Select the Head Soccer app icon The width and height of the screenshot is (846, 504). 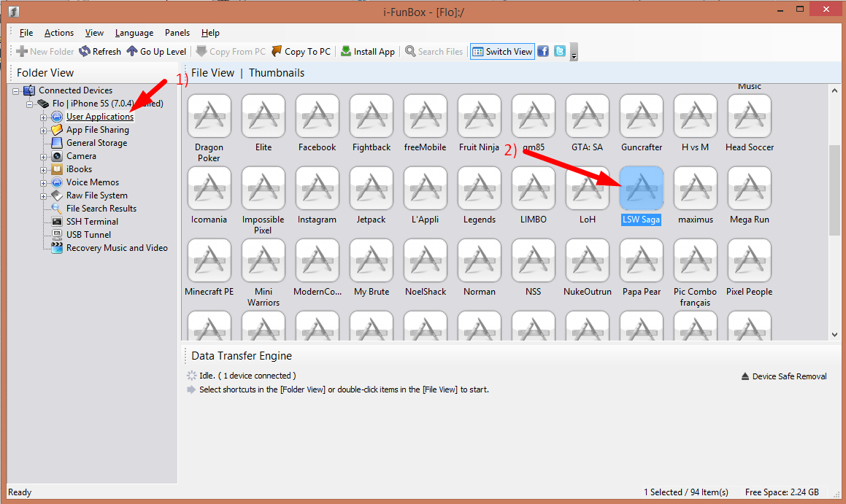point(750,116)
